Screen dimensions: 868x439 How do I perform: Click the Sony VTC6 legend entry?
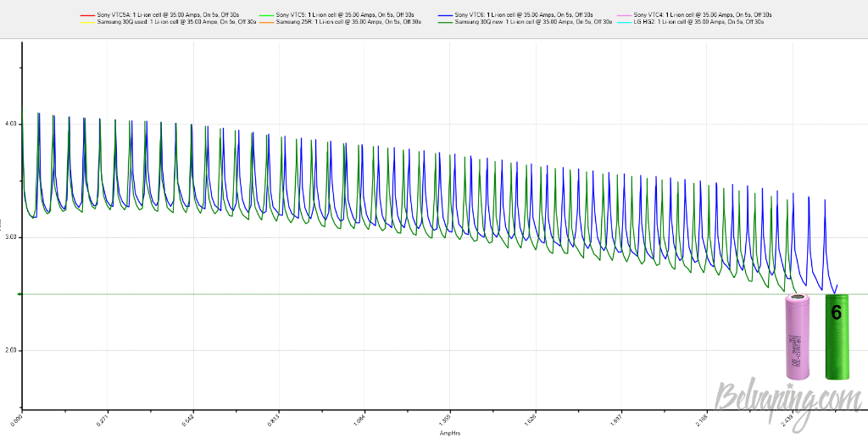click(x=515, y=14)
